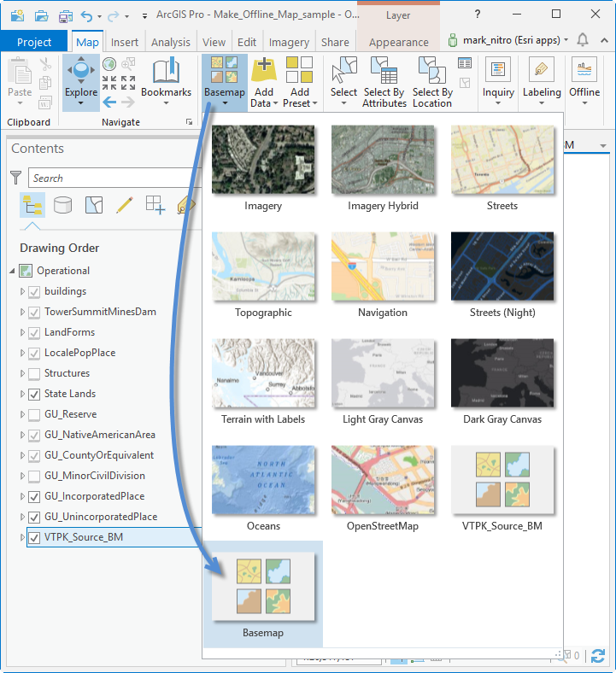Viewport: 616px width, 673px height.
Task: Click the Basemap gallery button
Action: tap(225, 82)
